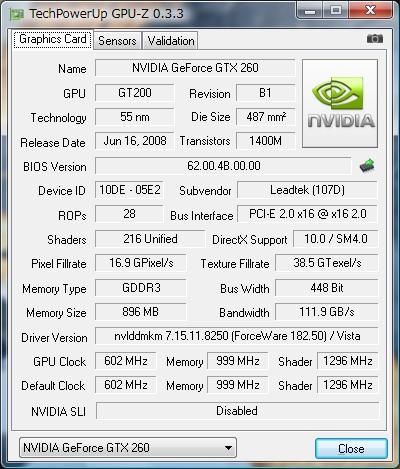This screenshot has height=469, width=400.
Task: Click the NVIDIA logo image
Action: coord(340,103)
